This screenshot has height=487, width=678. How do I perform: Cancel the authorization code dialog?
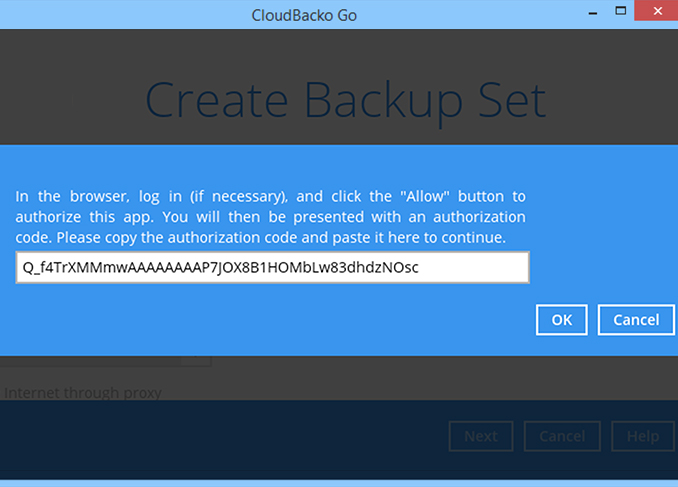click(x=636, y=320)
